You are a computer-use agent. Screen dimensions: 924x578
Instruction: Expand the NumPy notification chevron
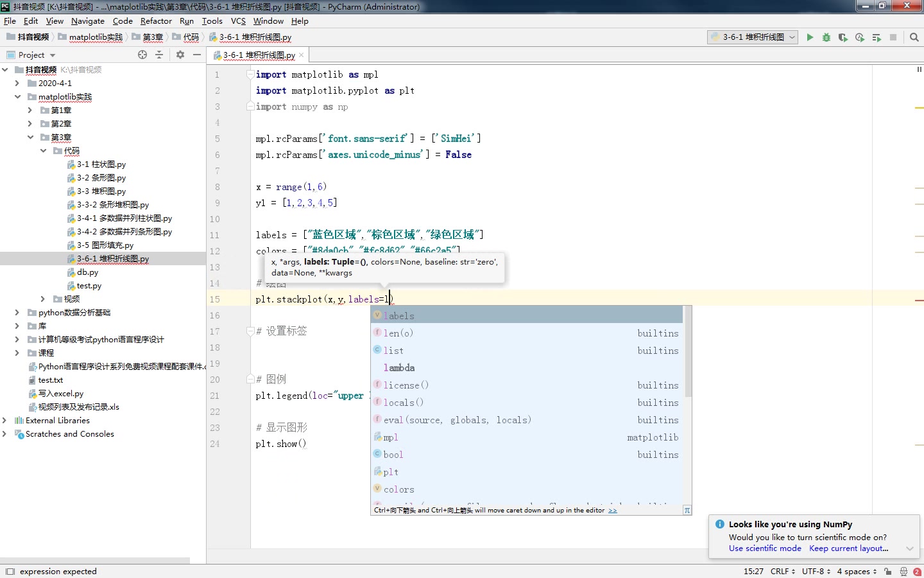(x=909, y=548)
